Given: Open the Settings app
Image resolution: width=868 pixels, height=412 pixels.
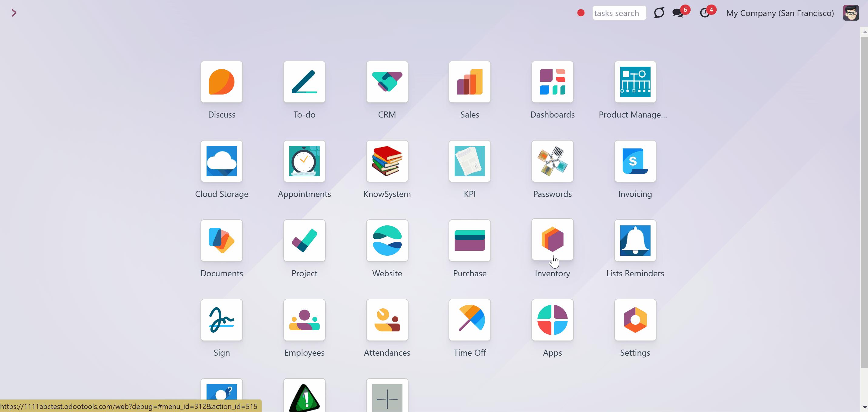Looking at the screenshot, I should pos(635,320).
